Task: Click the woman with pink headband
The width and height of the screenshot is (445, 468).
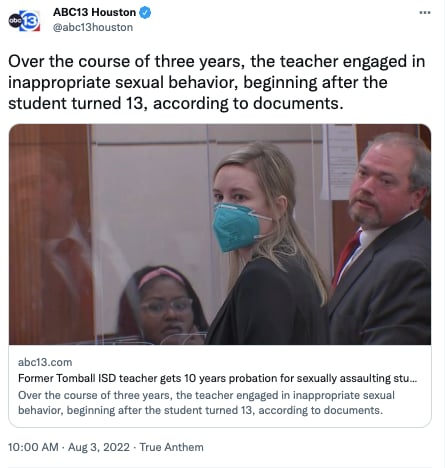Action: click(162, 305)
